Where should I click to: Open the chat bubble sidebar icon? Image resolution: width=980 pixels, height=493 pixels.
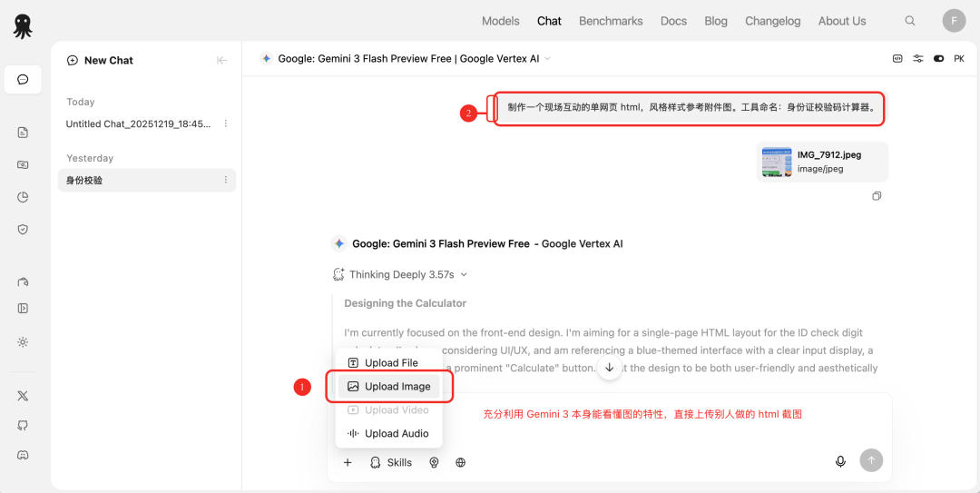(x=23, y=80)
